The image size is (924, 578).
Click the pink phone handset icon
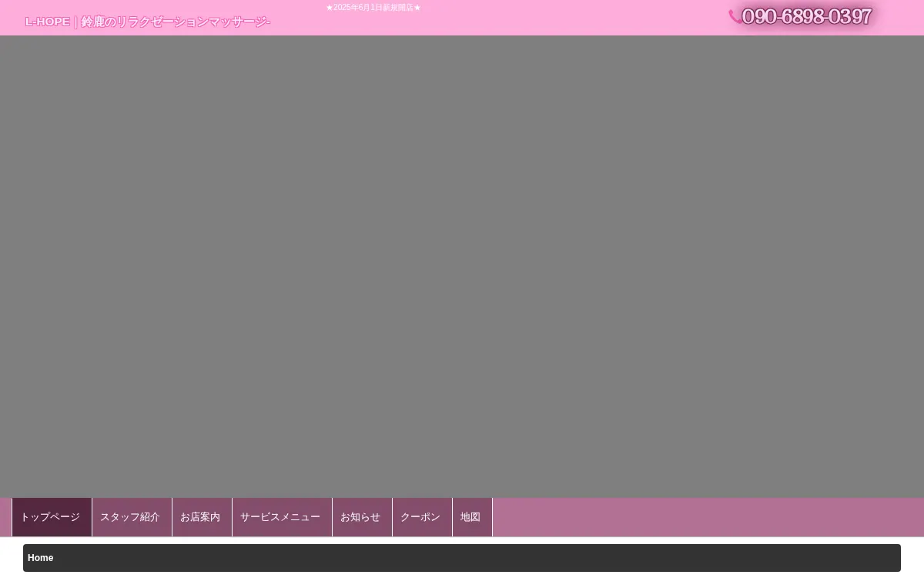(735, 17)
